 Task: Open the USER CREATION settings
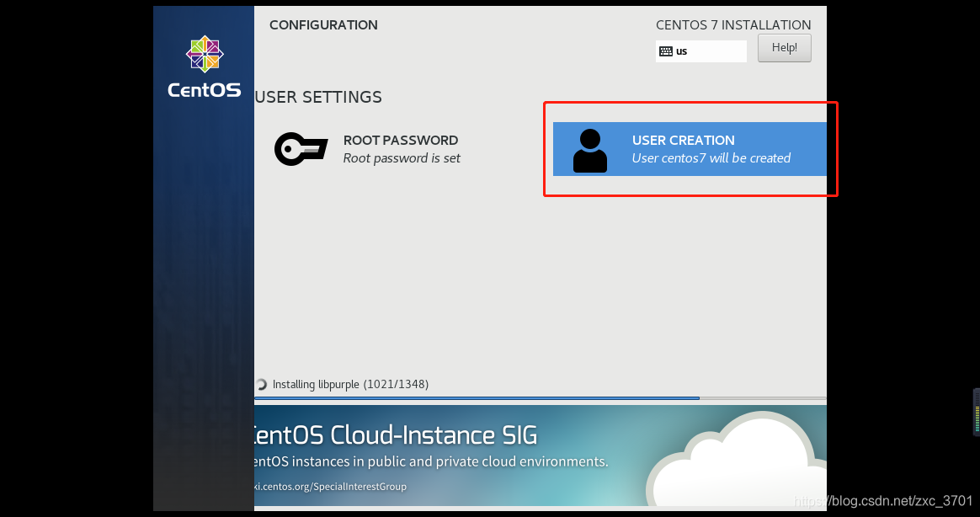690,149
